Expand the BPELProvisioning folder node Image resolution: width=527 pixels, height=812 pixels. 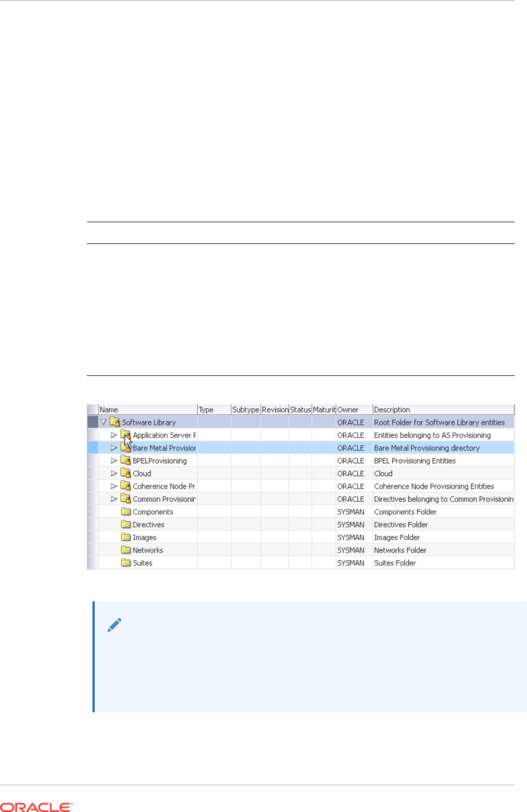114,461
